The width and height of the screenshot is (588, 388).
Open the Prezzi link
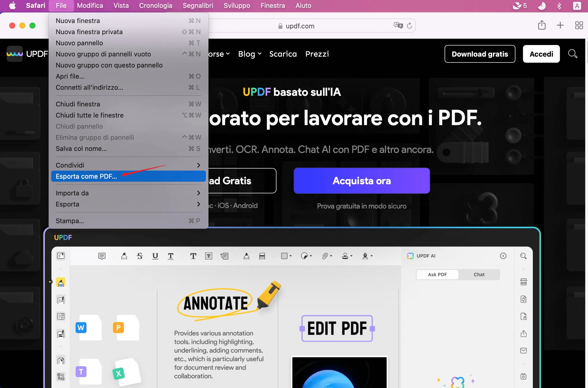pyautogui.click(x=317, y=54)
